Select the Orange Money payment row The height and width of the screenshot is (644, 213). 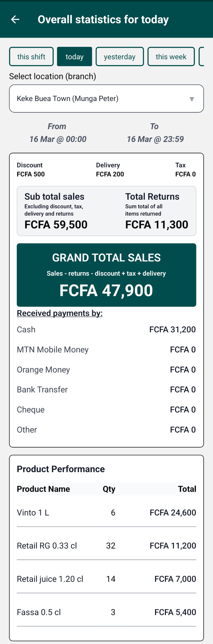(106, 370)
